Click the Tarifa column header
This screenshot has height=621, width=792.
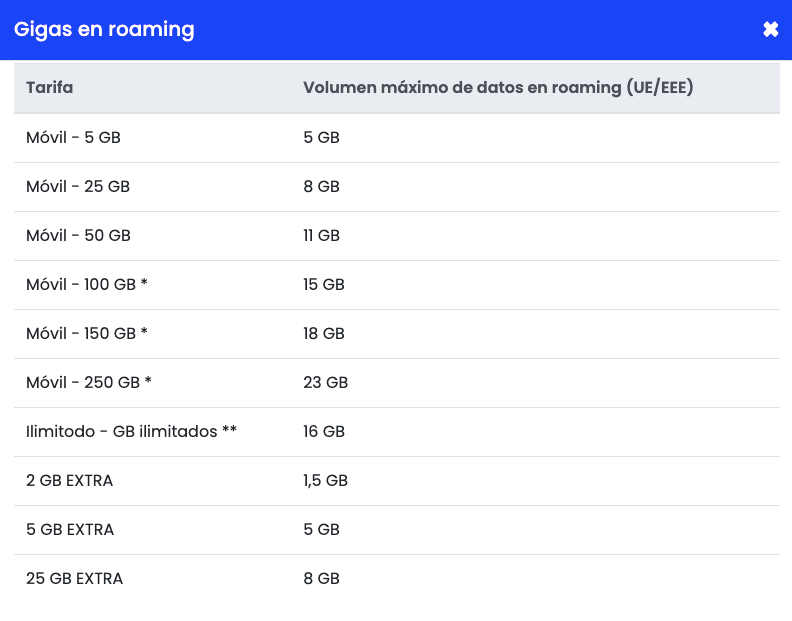pyautogui.click(x=50, y=88)
